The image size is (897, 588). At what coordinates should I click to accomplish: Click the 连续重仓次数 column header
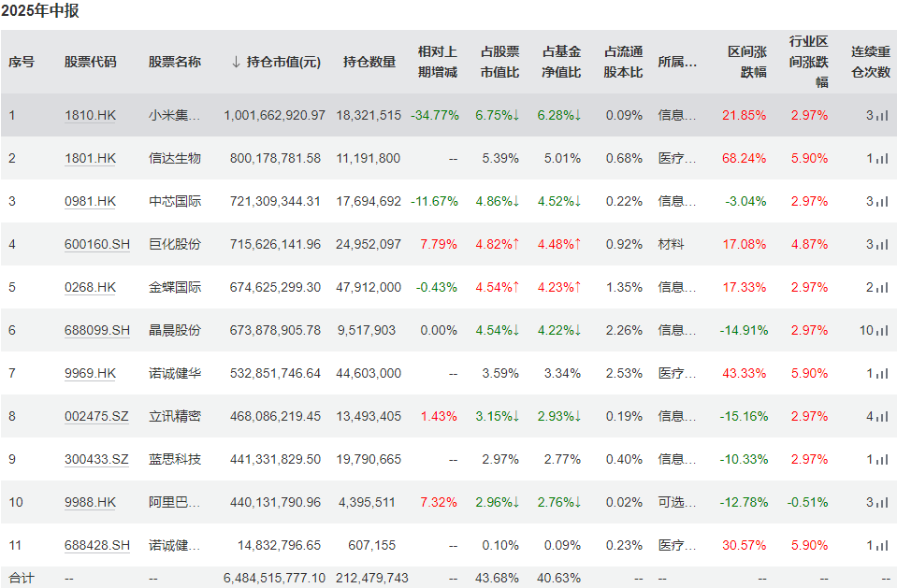tap(871, 62)
